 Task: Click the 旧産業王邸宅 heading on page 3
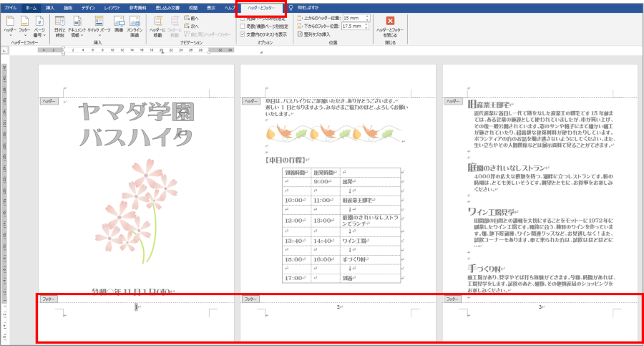coord(489,105)
